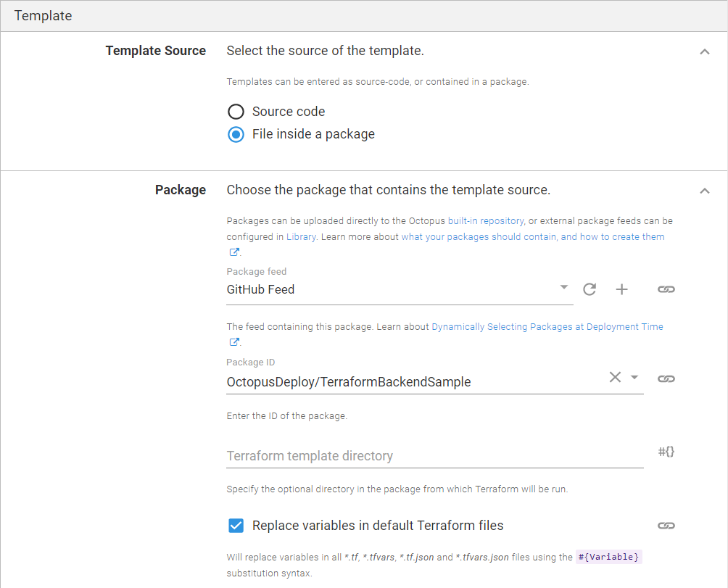Open external link icon below Dynamically Selecting Packages
This screenshot has height=588, width=728.
click(x=233, y=341)
